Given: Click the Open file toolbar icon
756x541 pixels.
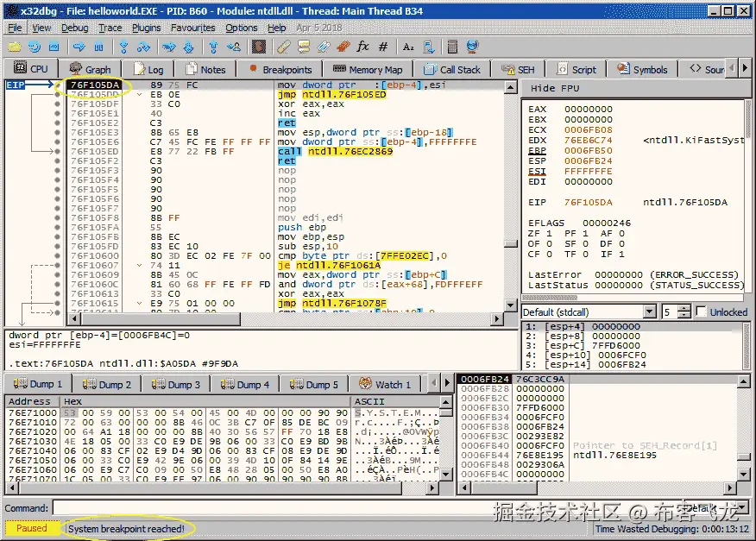Looking at the screenshot, I should pos(15,47).
